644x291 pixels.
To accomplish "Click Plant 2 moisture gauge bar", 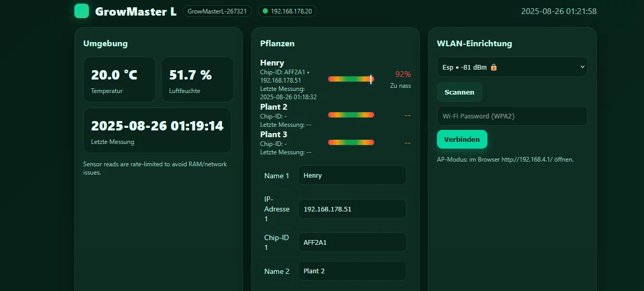I will pos(351,115).
